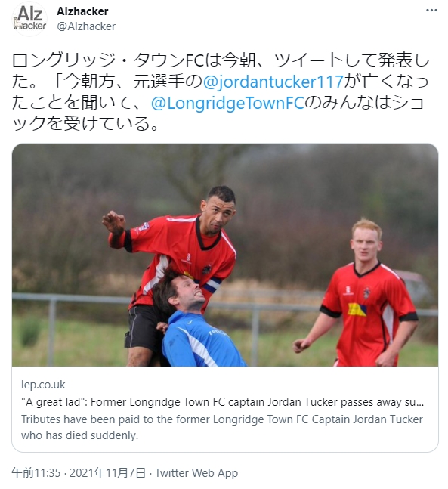The width and height of the screenshot is (448, 489).
Task: Open the "A great lad" article headline
Action: [222, 402]
